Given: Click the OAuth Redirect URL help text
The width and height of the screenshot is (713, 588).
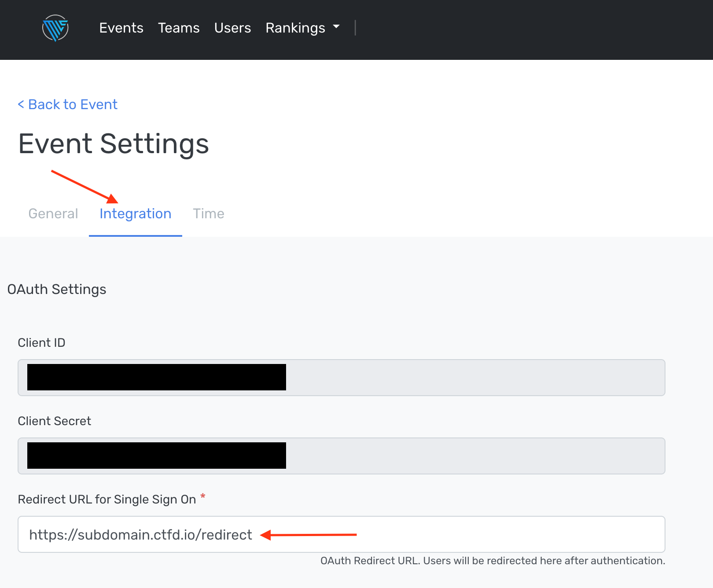Looking at the screenshot, I should click(492, 561).
